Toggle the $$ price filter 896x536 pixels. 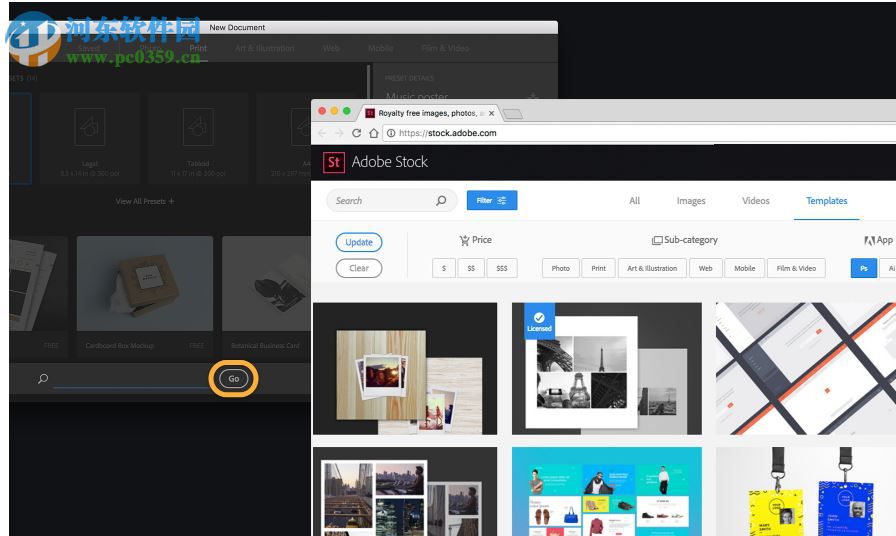(x=471, y=268)
